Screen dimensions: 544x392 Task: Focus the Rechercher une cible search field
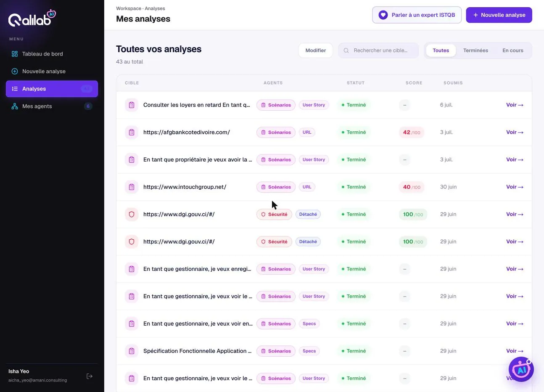point(379,50)
